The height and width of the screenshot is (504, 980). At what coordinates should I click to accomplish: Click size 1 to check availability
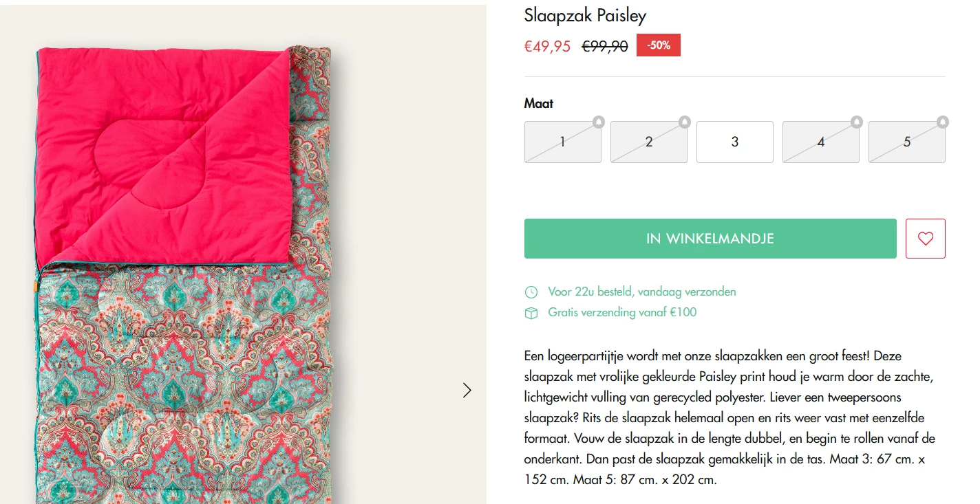click(x=562, y=142)
